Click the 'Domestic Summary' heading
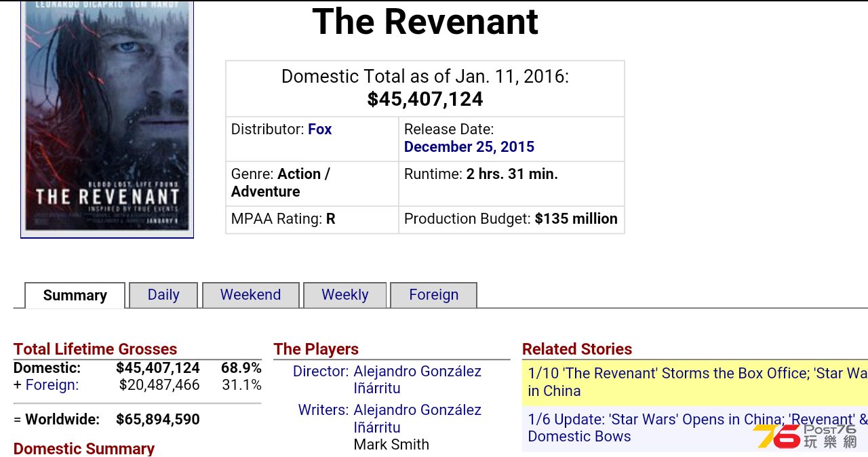Viewport: 868px width, 457px height. 84,448
